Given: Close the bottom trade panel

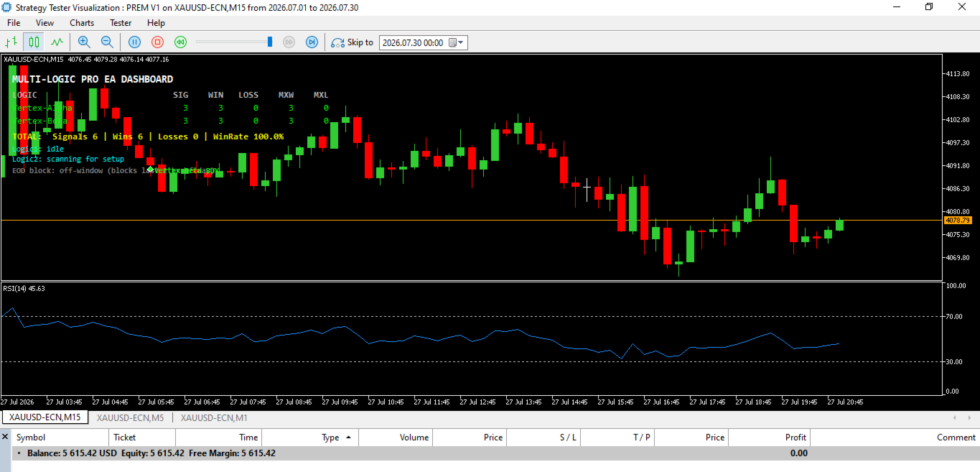Looking at the screenshot, I should 5,437.
